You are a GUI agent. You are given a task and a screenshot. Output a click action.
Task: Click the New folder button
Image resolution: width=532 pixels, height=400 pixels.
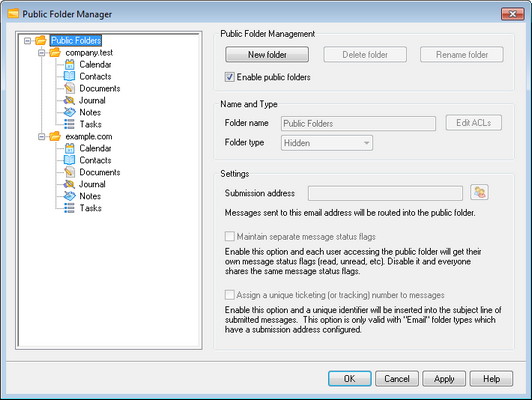(267, 55)
